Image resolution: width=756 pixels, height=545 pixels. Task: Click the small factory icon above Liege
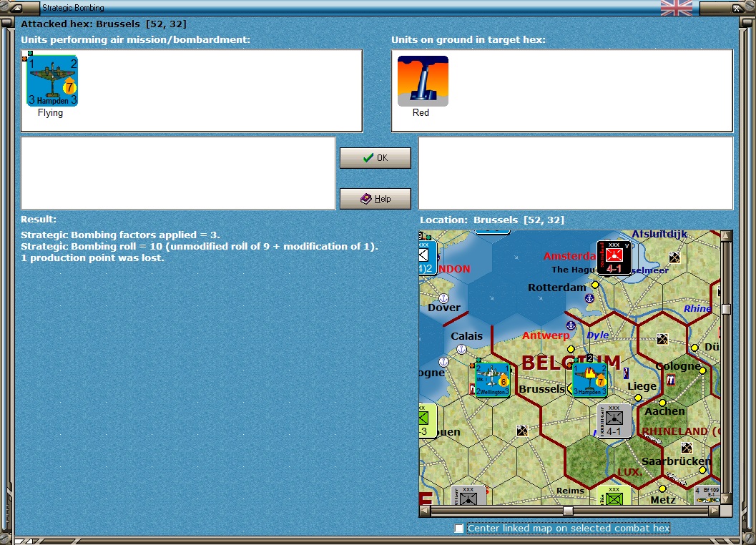coord(626,373)
